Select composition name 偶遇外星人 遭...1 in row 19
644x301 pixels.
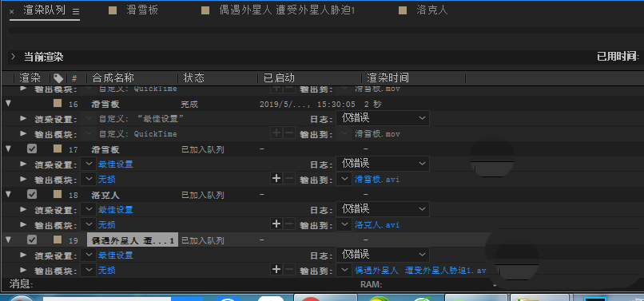click(x=133, y=240)
